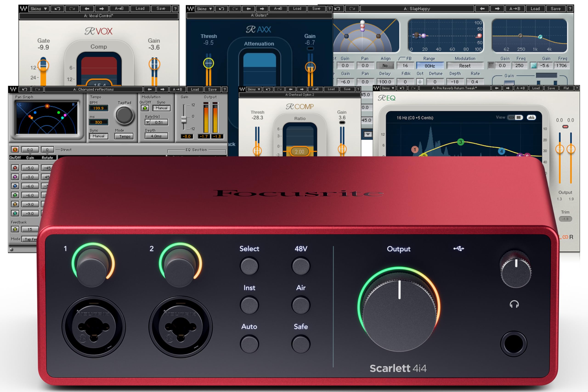Open the Skins dropdown in RComp
The image size is (588, 392).
click(x=254, y=89)
